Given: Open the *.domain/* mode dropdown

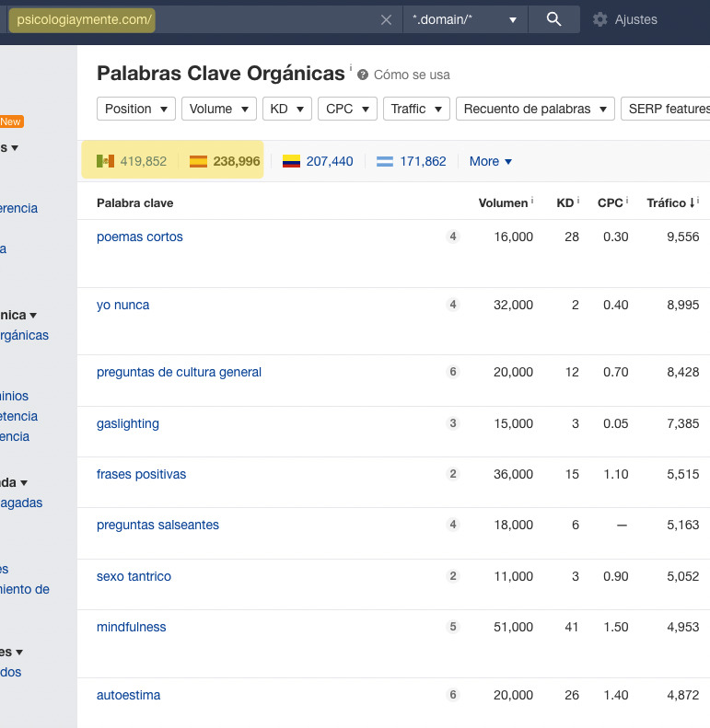Looking at the screenshot, I should pyautogui.click(x=465, y=19).
